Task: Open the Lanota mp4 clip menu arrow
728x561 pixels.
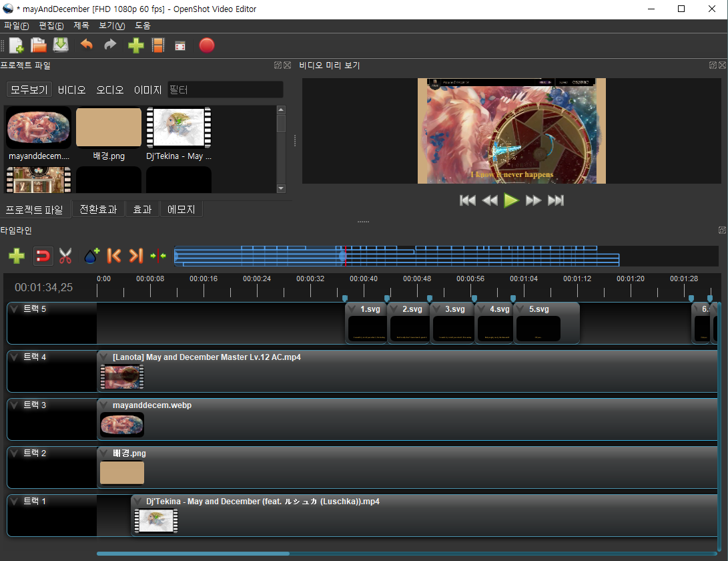Action: pos(103,357)
